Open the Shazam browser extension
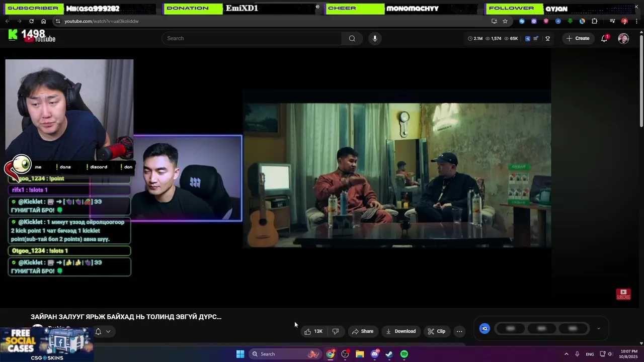Viewport: 644px width, 362px height. pyautogui.click(x=522, y=21)
